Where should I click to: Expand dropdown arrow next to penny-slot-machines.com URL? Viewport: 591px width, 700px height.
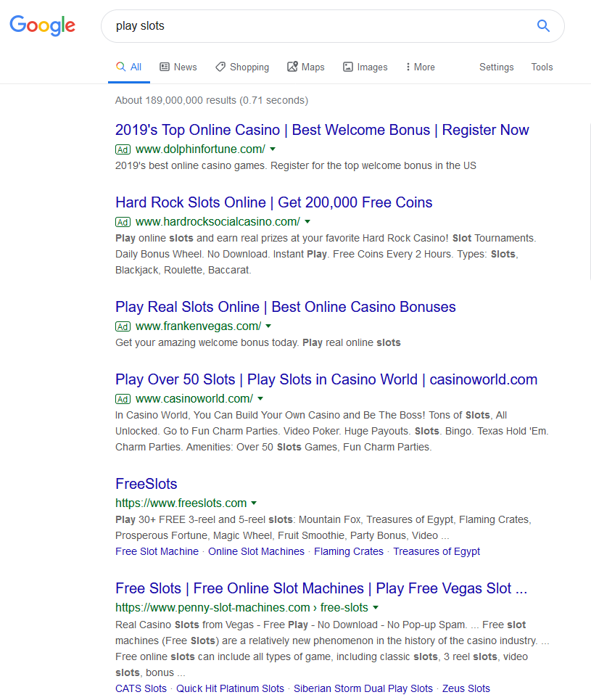(x=376, y=607)
